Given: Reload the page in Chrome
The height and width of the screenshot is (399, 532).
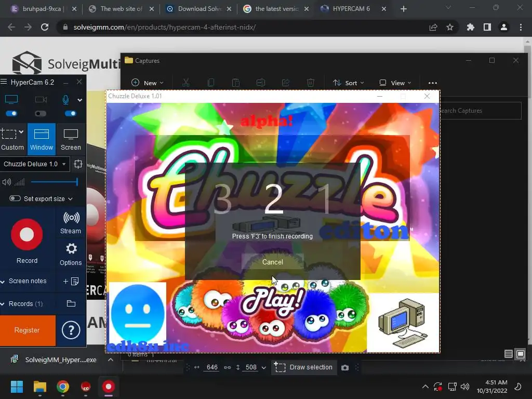Looking at the screenshot, I should pyautogui.click(x=45, y=27).
